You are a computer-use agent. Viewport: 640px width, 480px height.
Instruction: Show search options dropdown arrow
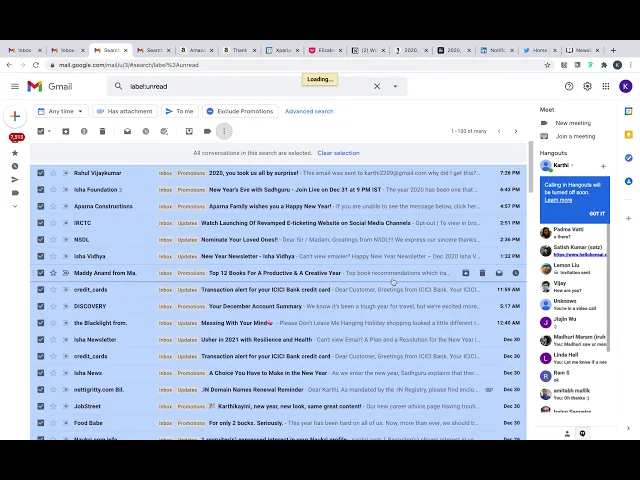point(395,86)
